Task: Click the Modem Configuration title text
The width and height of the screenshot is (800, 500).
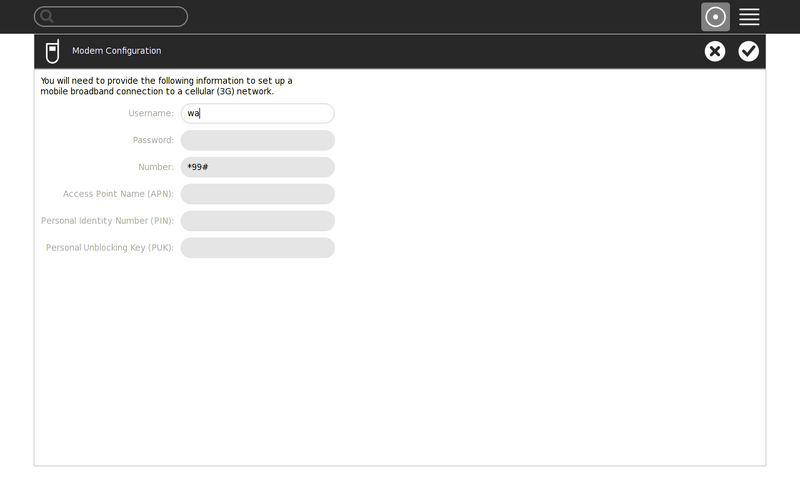Action: pos(116,51)
